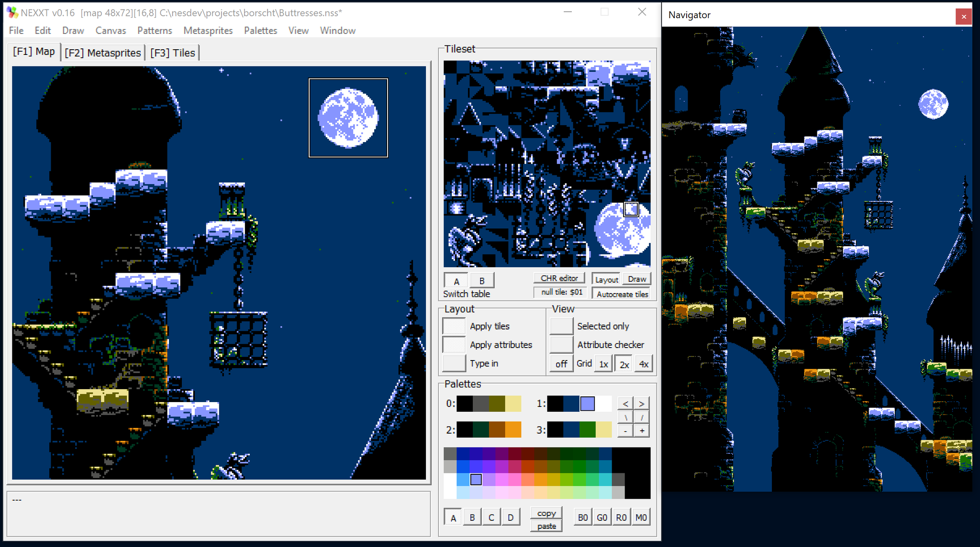
Task: Click the backslash palette shift button
Action: coord(626,416)
